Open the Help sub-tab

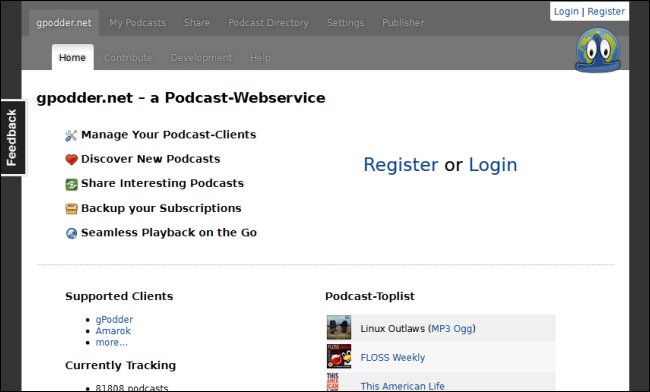pos(260,58)
